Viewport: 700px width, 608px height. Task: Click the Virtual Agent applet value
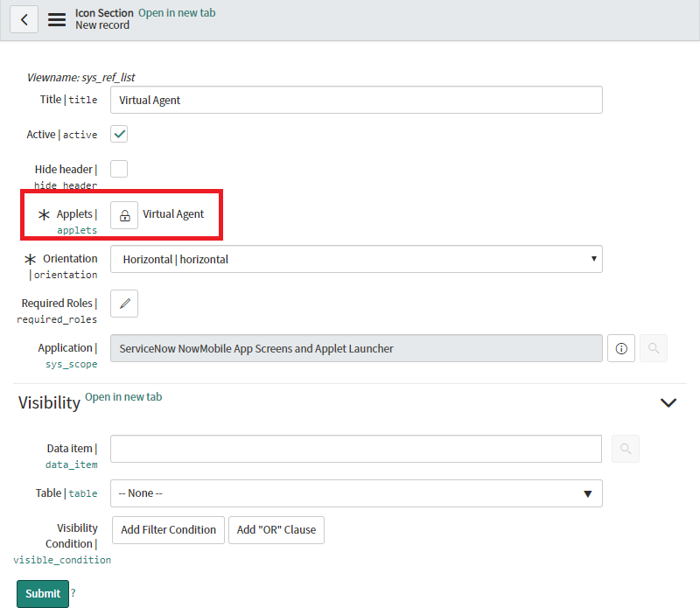(x=173, y=214)
